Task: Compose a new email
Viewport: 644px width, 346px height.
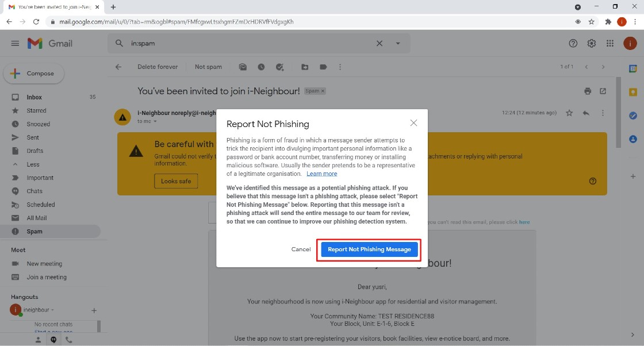Action: pos(34,74)
